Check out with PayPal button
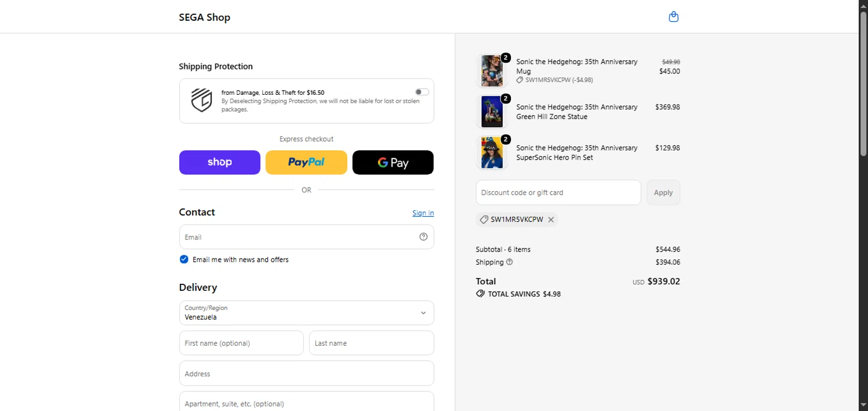Viewport: 868px width, 411px height. coord(306,162)
